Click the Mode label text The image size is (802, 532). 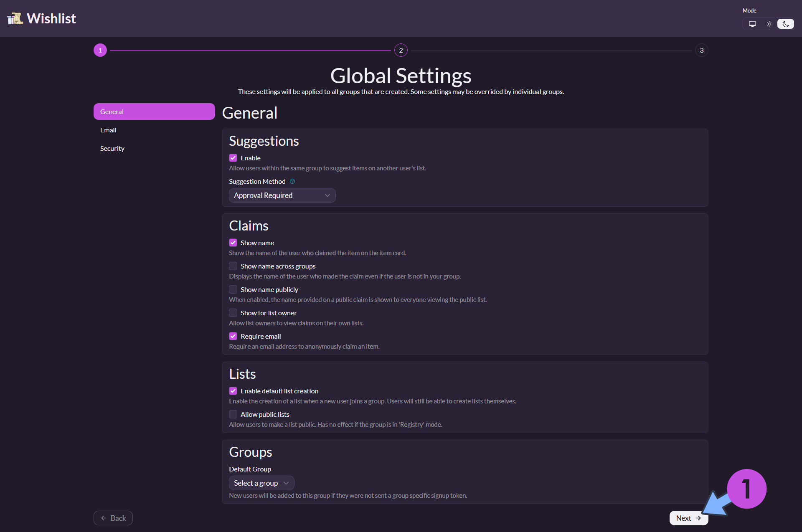(749, 10)
